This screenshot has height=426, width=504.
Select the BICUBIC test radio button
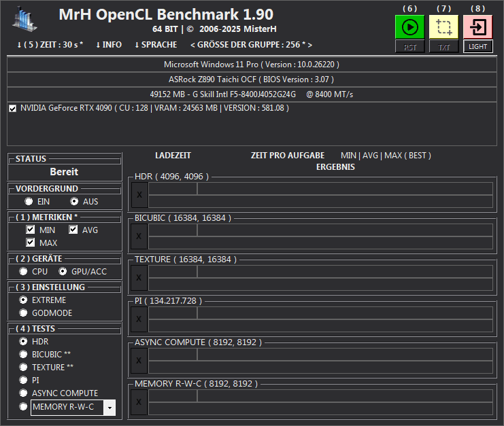[23, 354]
